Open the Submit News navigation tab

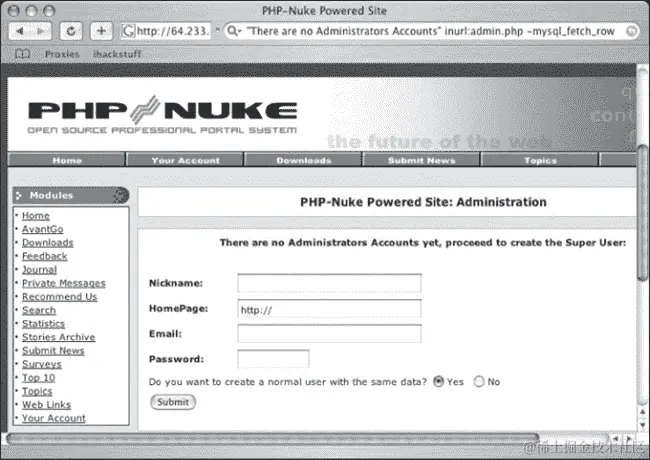422,160
